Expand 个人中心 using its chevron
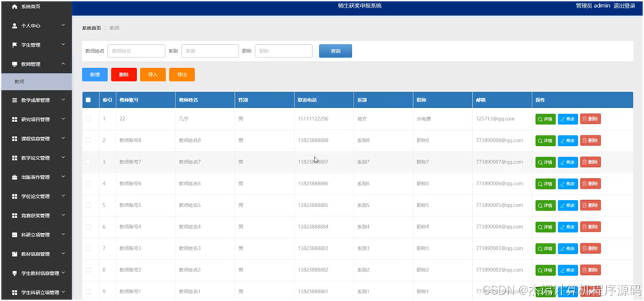The height and width of the screenshot is (301, 644). tap(63, 25)
